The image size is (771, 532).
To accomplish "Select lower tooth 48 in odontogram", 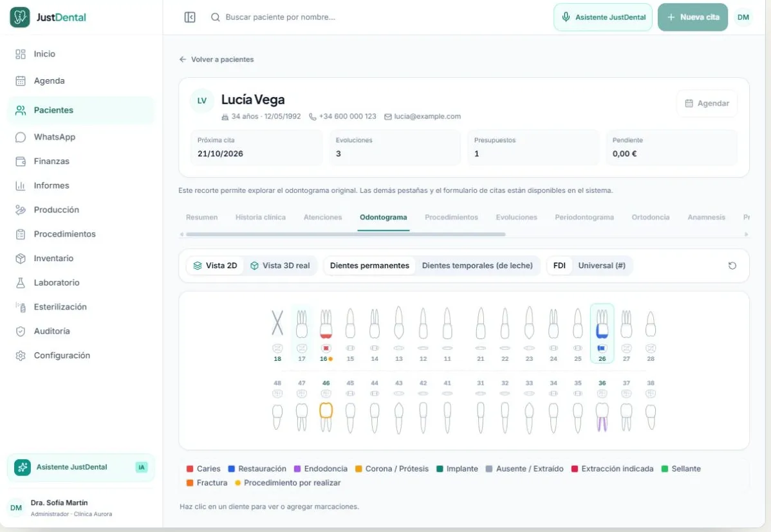I will (277, 407).
